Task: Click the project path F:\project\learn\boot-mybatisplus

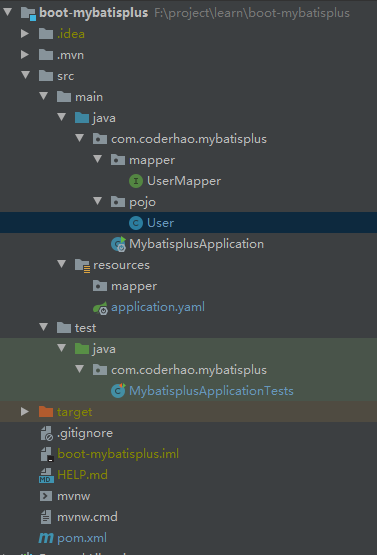Action: pos(252,13)
